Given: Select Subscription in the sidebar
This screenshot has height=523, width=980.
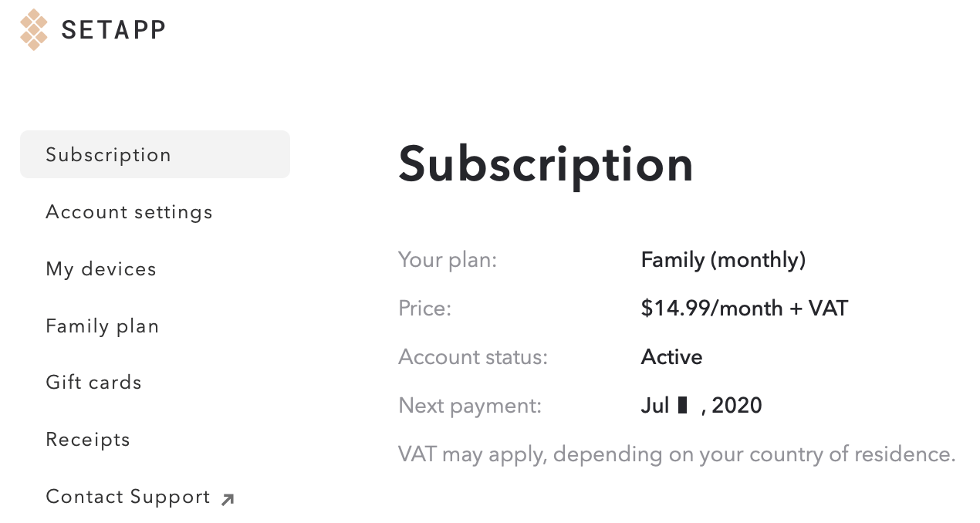Looking at the screenshot, I should click(x=155, y=154).
